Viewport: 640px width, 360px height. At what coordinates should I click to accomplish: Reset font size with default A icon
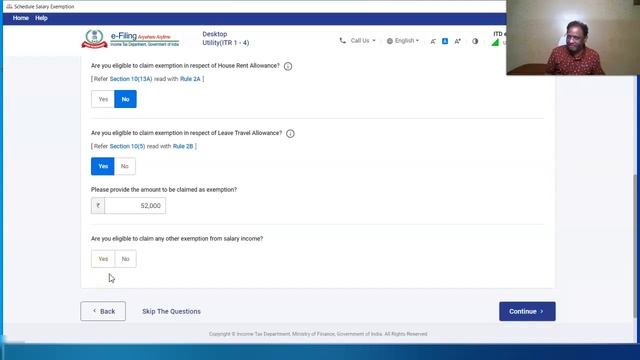[x=445, y=41]
